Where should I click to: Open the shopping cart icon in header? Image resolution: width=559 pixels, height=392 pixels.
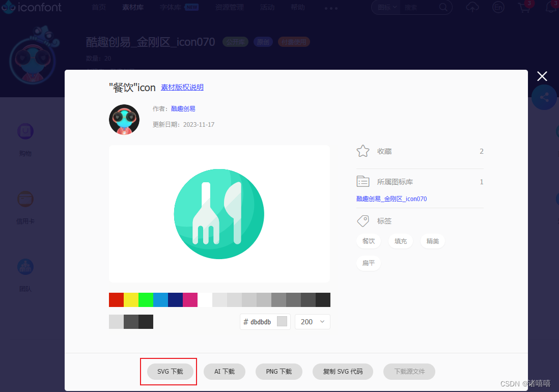524,7
